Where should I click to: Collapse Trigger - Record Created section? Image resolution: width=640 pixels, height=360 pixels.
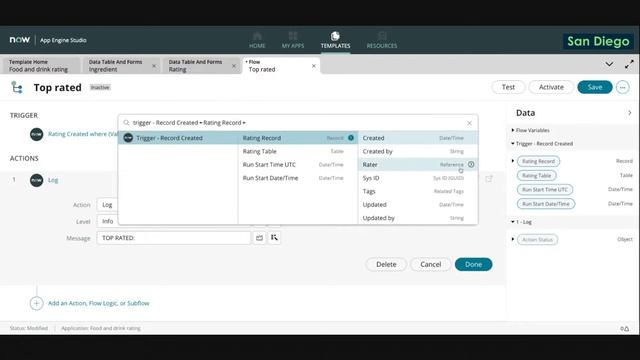point(513,143)
